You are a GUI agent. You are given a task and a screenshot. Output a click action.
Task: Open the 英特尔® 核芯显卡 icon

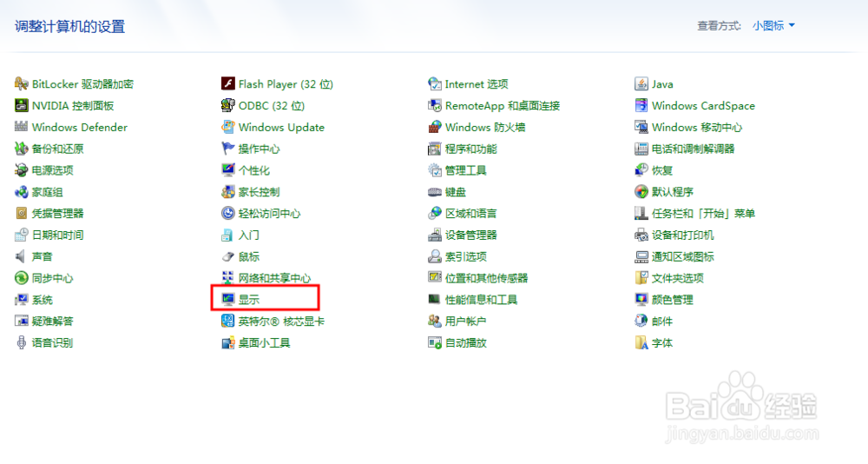[227, 321]
